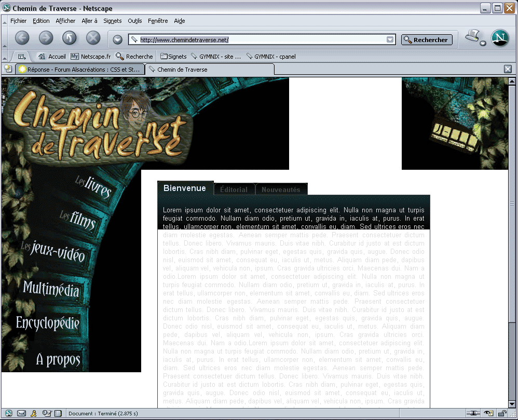Click the sidebar toggle icon on the personal toolbar
The width and height of the screenshot is (518, 420).
click(21, 57)
